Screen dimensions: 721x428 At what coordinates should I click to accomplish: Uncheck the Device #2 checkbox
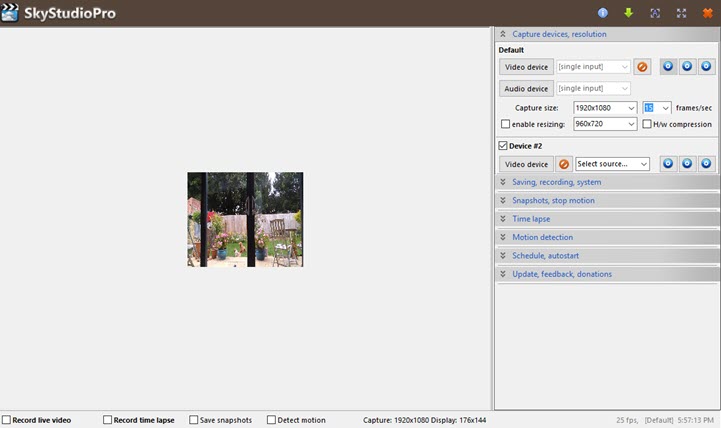point(504,146)
